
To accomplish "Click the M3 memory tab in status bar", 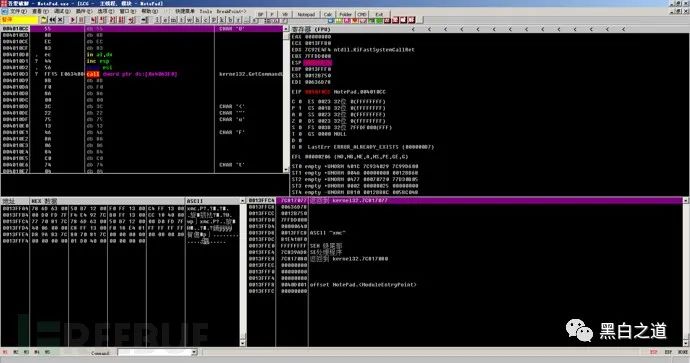I will 26,353.
